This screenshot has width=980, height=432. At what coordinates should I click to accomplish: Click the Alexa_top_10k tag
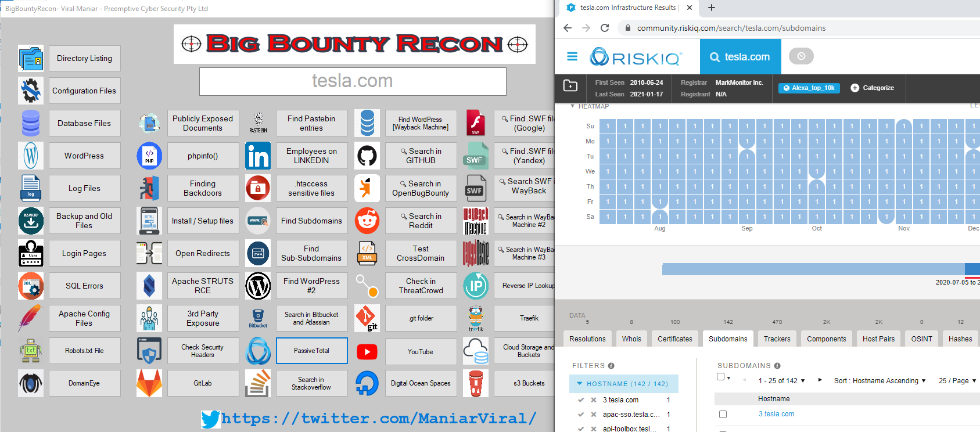pyautogui.click(x=809, y=88)
